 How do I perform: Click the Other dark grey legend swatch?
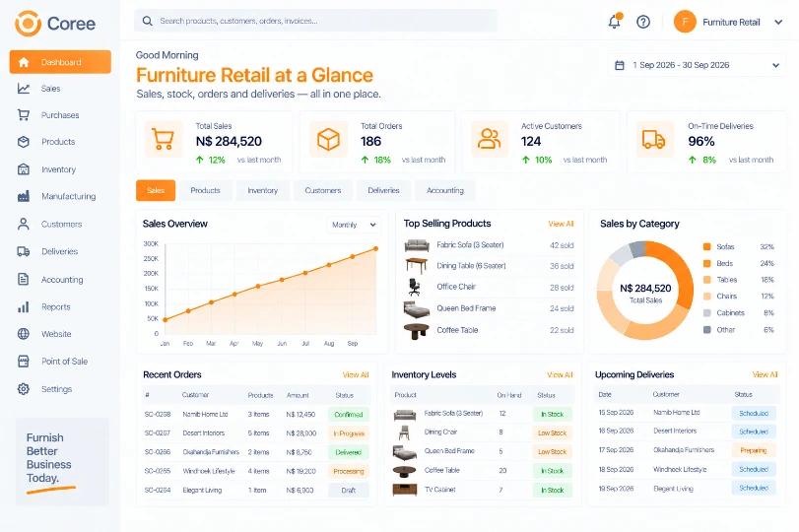(707, 330)
